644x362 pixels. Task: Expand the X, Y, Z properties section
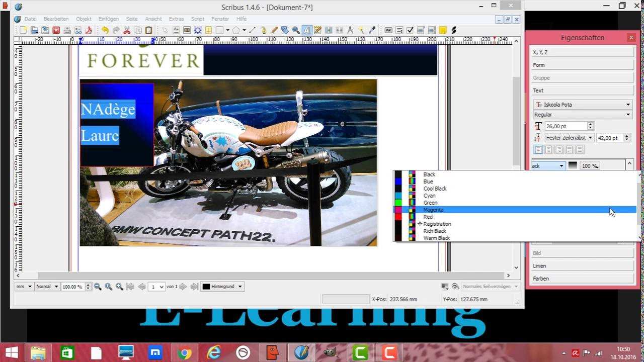pos(582,52)
